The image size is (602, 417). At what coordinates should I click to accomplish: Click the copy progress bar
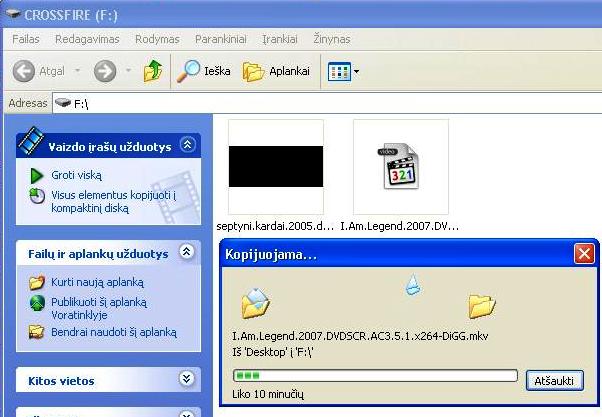[374, 376]
